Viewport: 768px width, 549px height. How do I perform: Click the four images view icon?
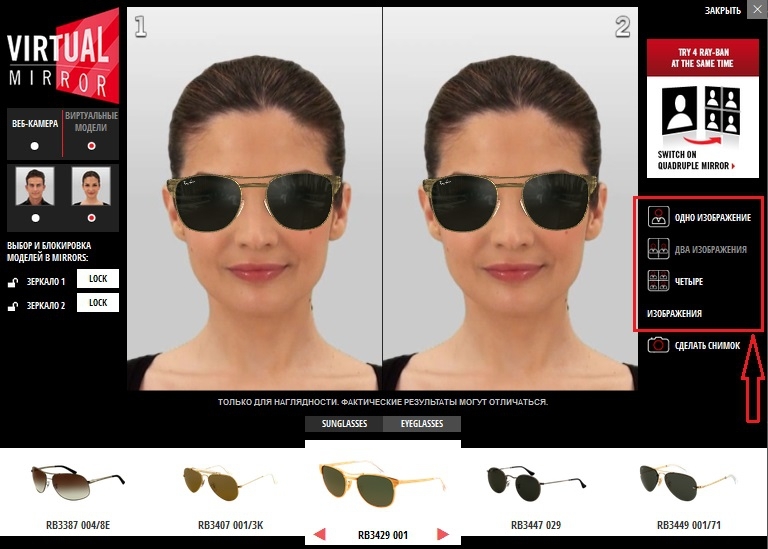[x=658, y=281]
